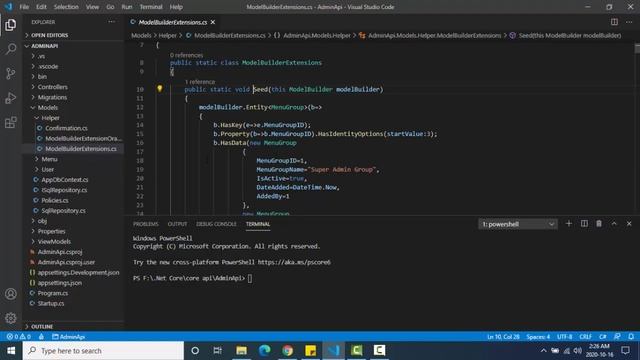Change the UTF-8 encoding setting
Image resolution: width=640 pixels, height=360 pixels.
coord(565,337)
